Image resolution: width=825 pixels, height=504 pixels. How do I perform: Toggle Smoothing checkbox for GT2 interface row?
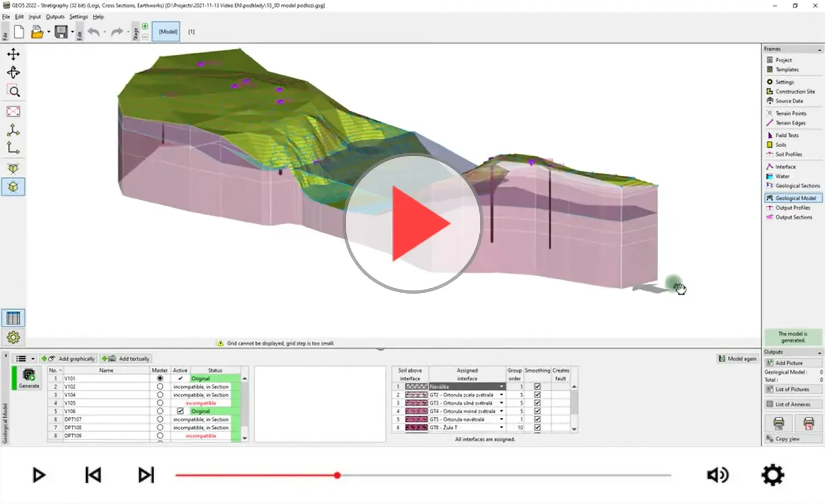(x=537, y=395)
